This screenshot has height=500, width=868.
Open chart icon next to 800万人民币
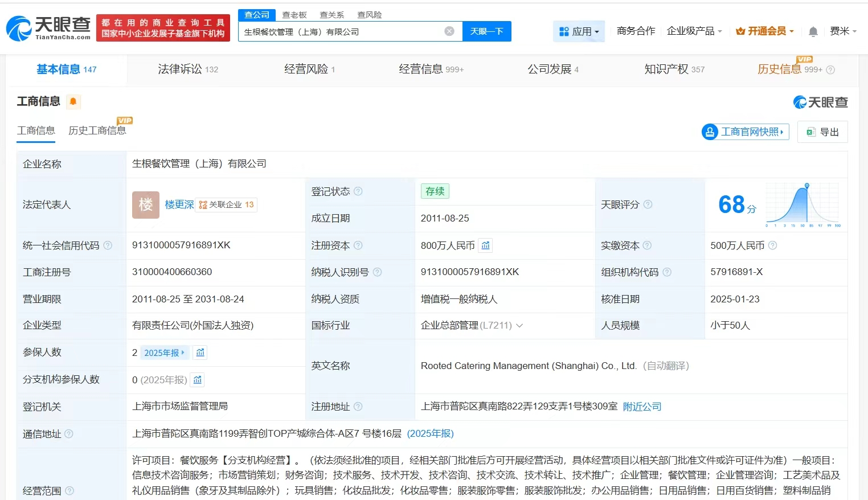tap(485, 245)
